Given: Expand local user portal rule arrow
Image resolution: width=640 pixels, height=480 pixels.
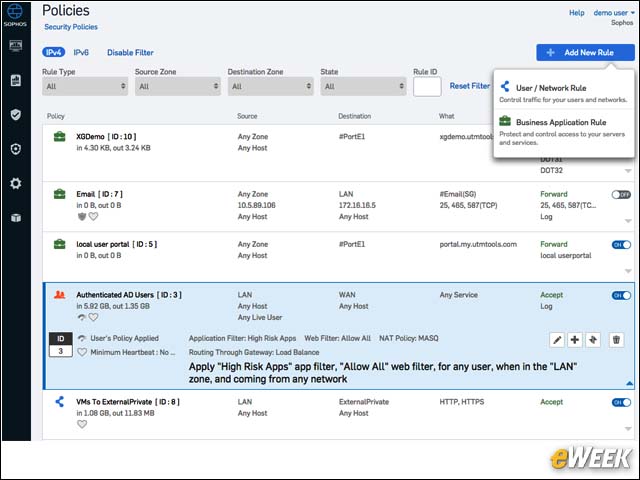Looking at the screenshot, I should (628, 271).
